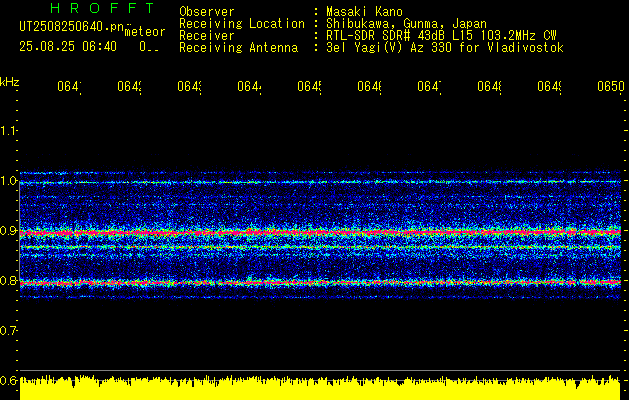
Task: Select the date stamp 25.08.25 06:40
Action: (x=68, y=47)
